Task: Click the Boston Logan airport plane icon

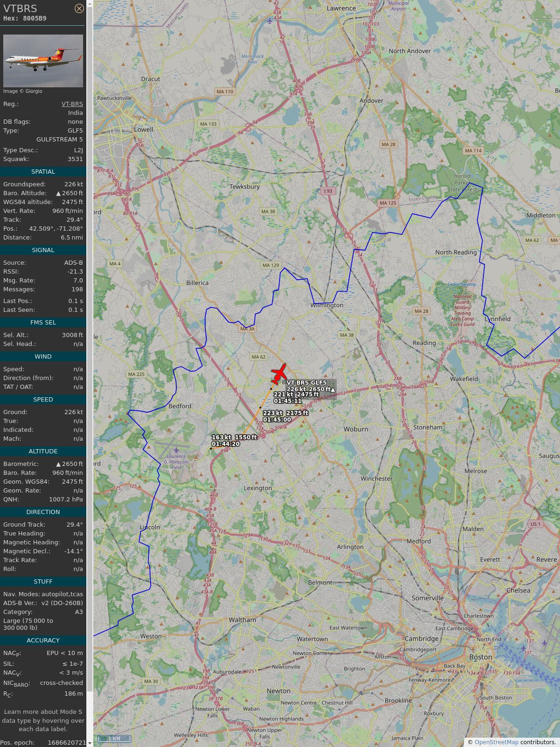Action: (544, 643)
